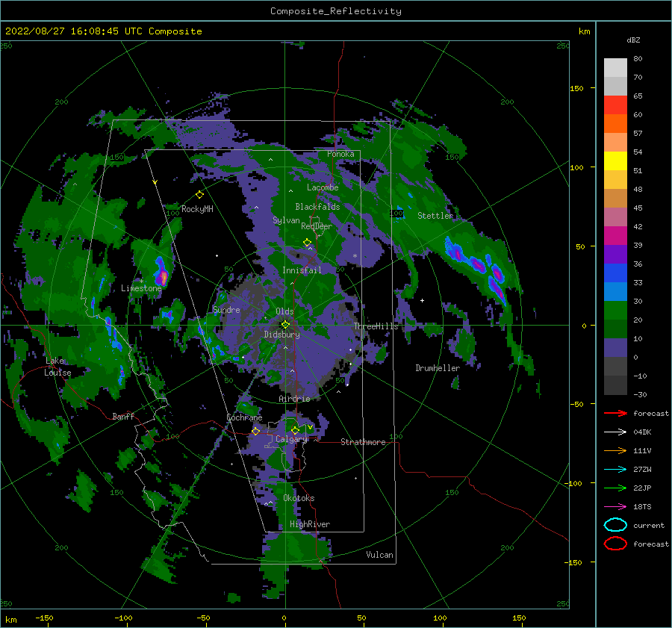Click the Cochrane label
The width and height of the screenshot is (672, 628).
(244, 417)
